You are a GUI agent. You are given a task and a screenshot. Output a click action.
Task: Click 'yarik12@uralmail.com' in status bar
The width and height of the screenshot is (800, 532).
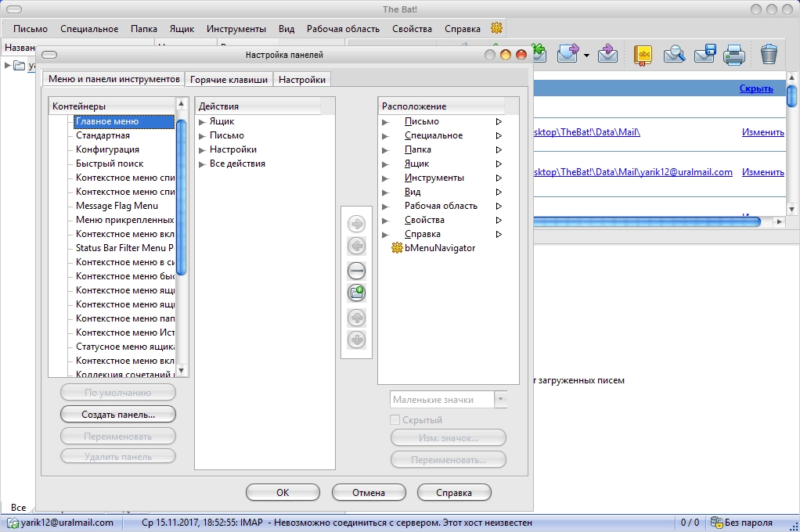click(67, 523)
